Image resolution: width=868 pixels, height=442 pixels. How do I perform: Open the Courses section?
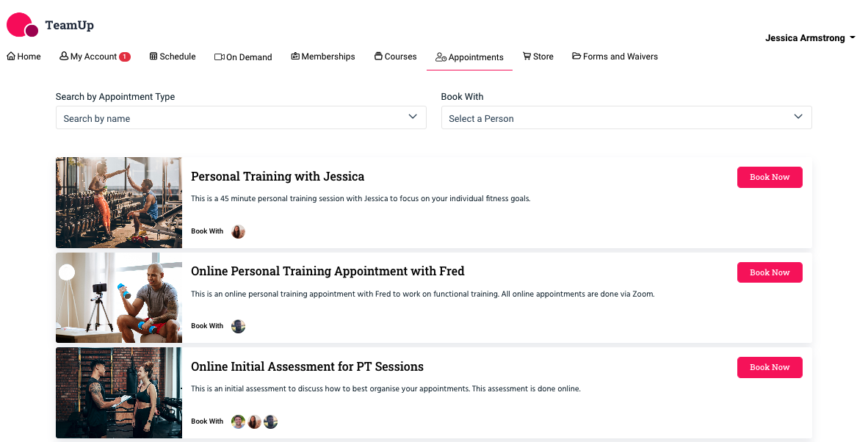coord(395,57)
